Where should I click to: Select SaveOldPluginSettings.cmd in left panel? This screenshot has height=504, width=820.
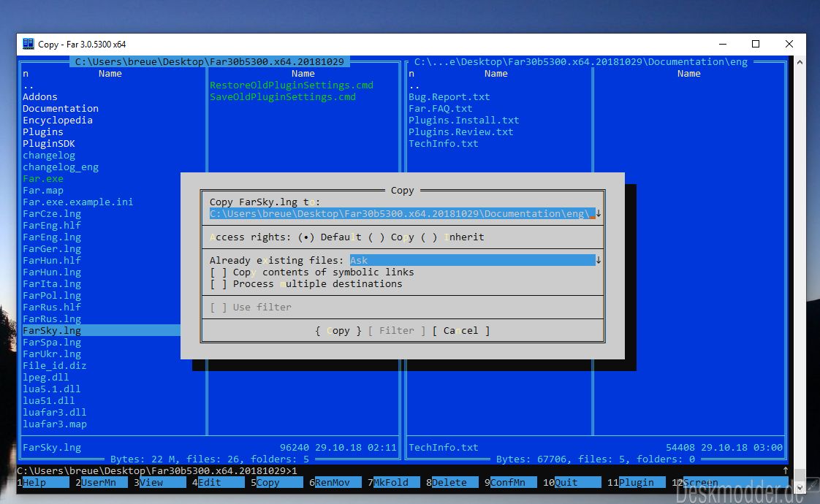click(283, 96)
